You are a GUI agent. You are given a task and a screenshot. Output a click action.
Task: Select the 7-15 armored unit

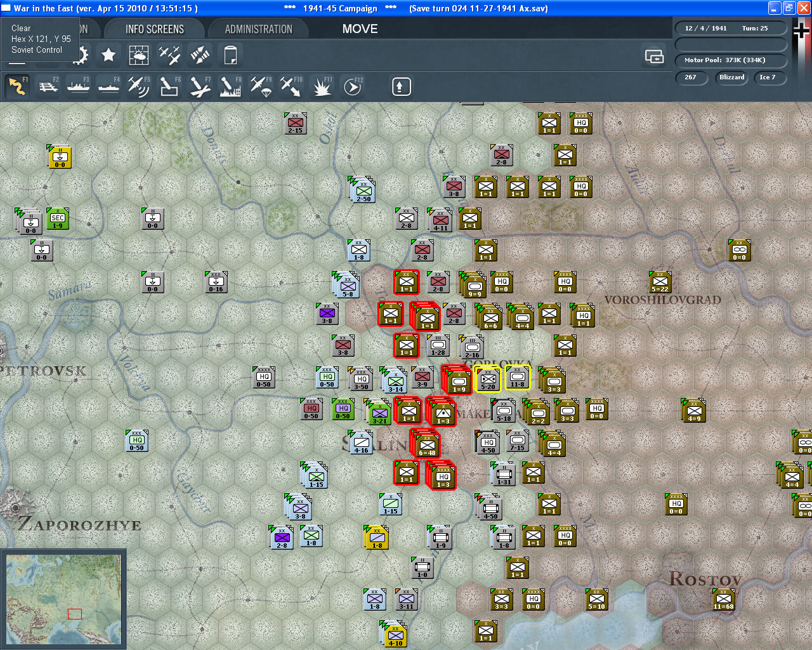[x=518, y=441]
